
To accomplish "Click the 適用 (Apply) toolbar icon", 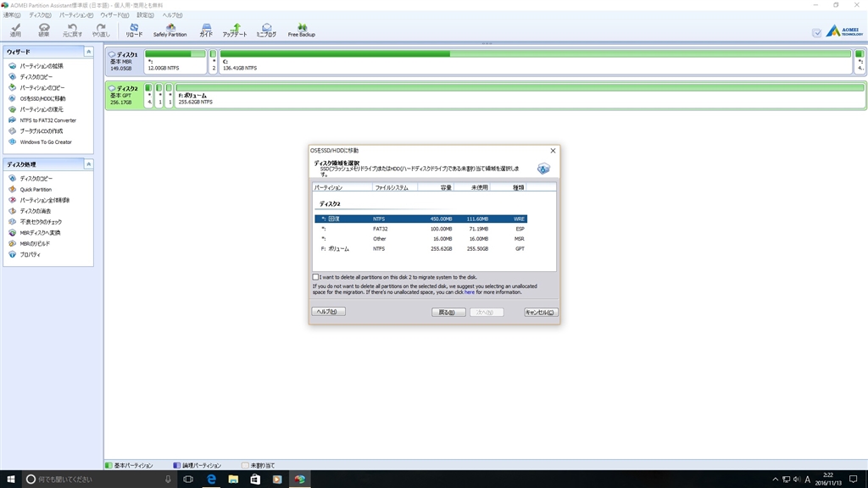I will coord(15,30).
